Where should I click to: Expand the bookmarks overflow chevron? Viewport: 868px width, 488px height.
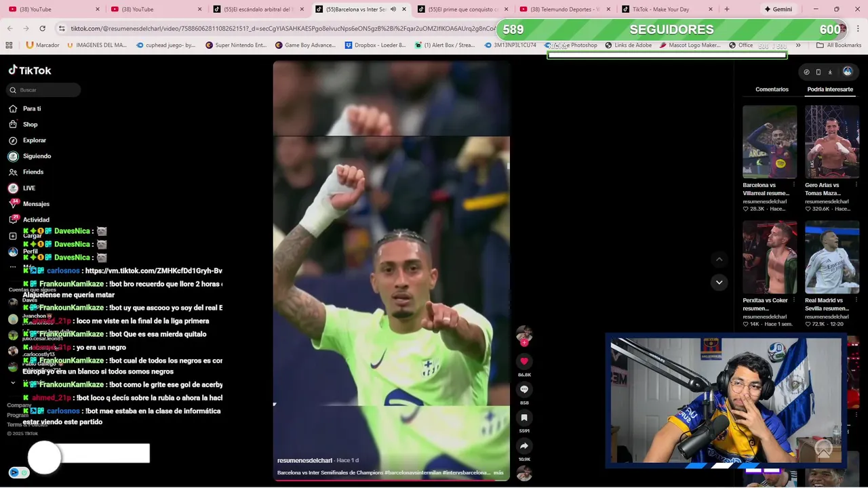point(798,45)
